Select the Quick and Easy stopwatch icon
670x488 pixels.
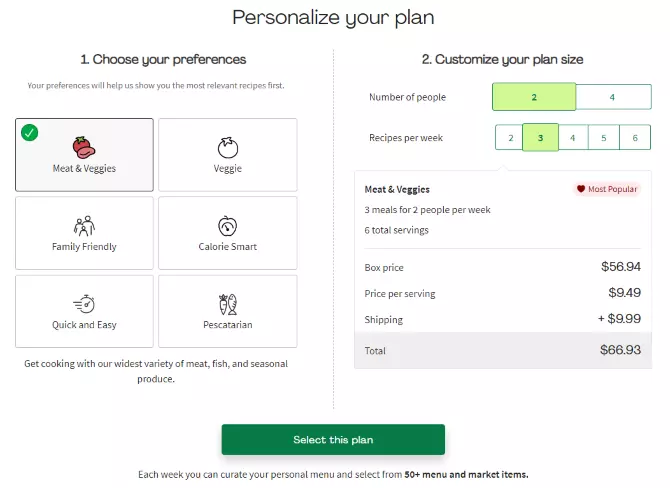coord(84,304)
